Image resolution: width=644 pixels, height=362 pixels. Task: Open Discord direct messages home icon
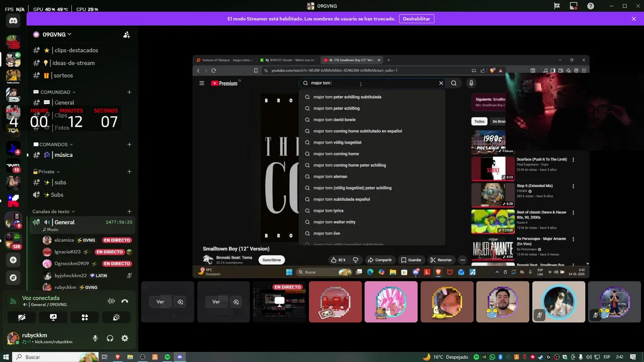coord(13,21)
